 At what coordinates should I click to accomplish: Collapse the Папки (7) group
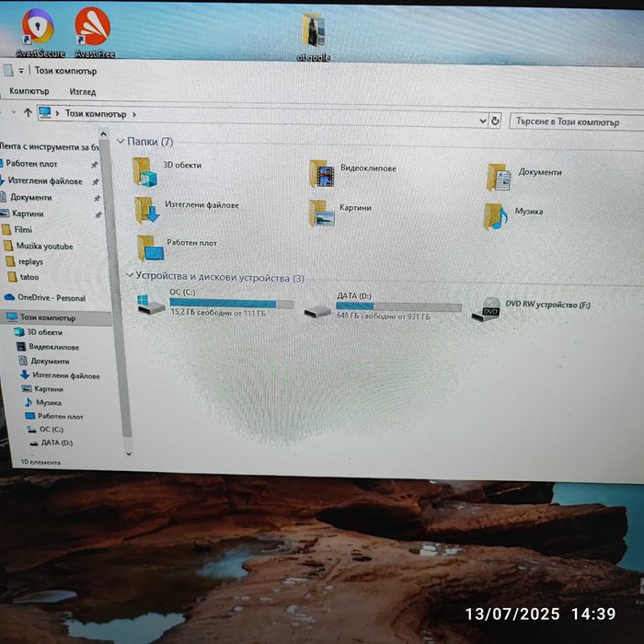click(x=121, y=141)
